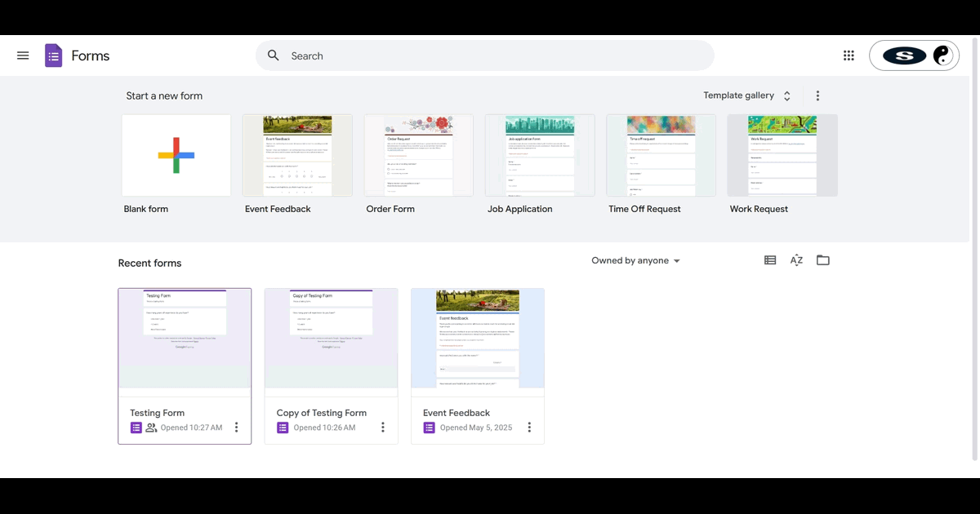Create a Blank form
The width and height of the screenshot is (980, 514).
coord(176,155)
